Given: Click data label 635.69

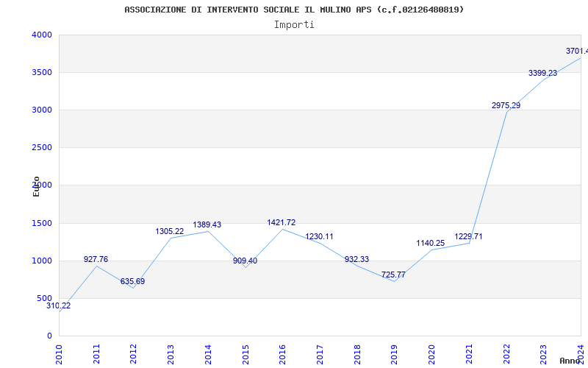Looking at the screenshot, I should point(132,281).
